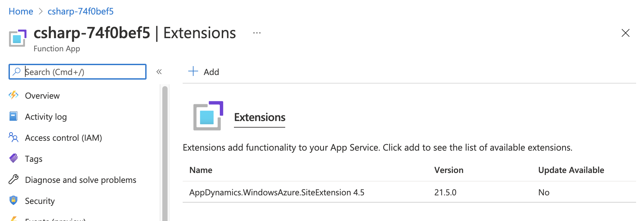
Task: Click the Name column header
Action: pyautogui.click(x=200, y=170)
